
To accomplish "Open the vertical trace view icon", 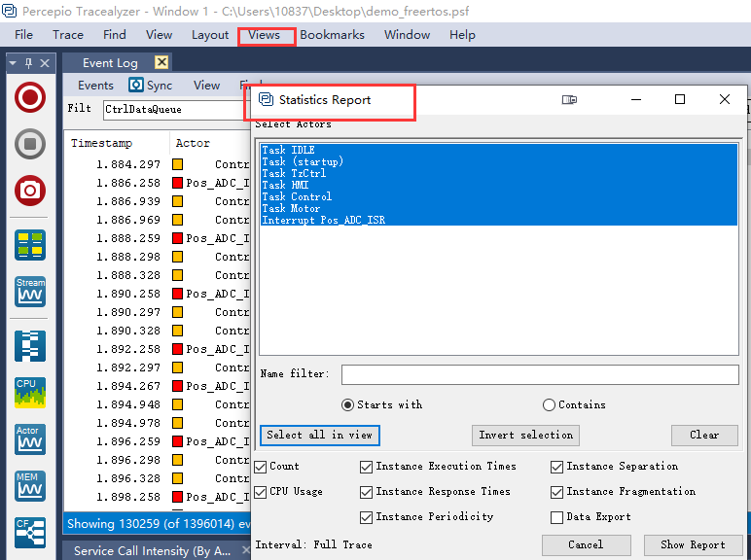I will tap(30, 345).
